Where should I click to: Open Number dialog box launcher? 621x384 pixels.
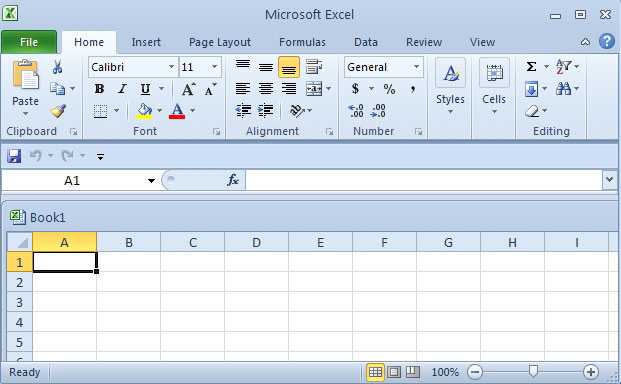point(418,132)
